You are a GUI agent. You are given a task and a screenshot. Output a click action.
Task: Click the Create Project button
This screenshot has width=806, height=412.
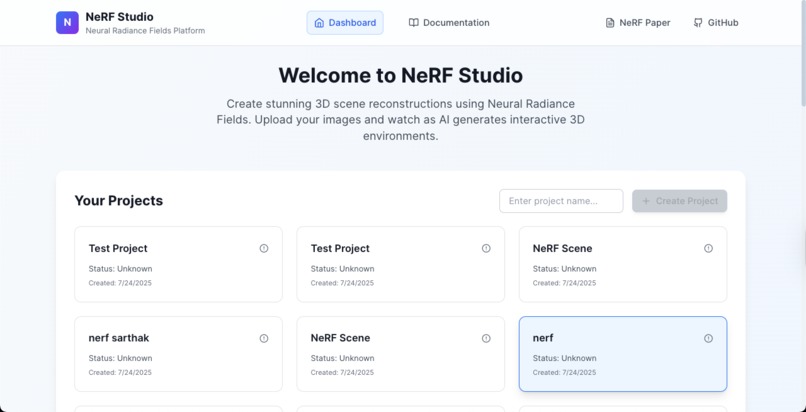(680, 201)
